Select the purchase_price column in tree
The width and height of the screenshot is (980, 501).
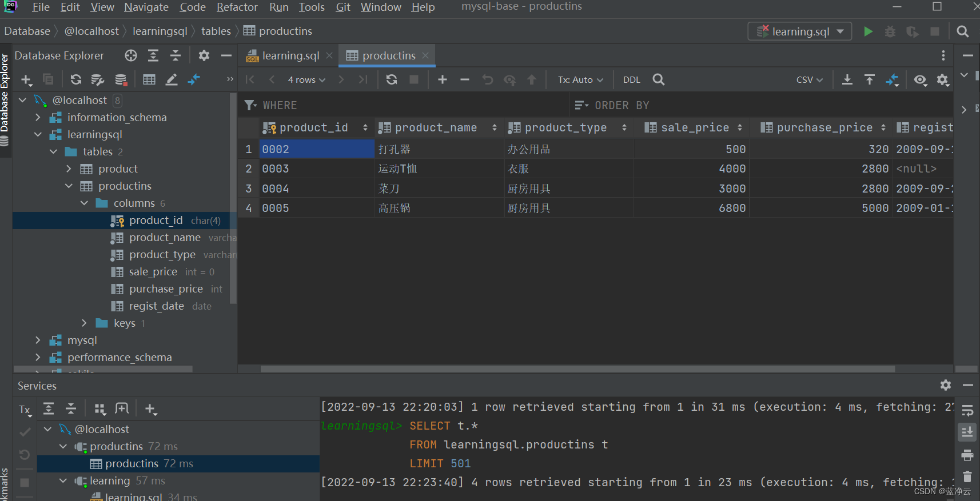click(x=166, y=289)
